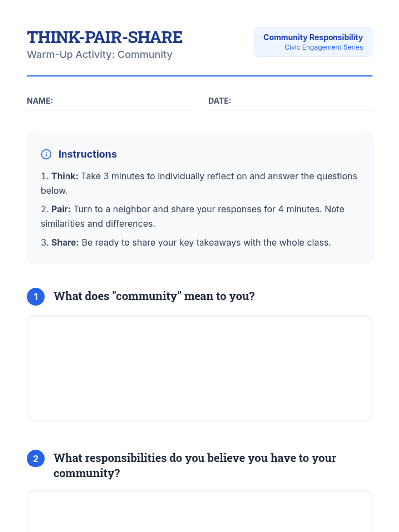The image size is (399, 532).
Task: Click the blue number 2 badge
Action: click(x=36, y=459)
